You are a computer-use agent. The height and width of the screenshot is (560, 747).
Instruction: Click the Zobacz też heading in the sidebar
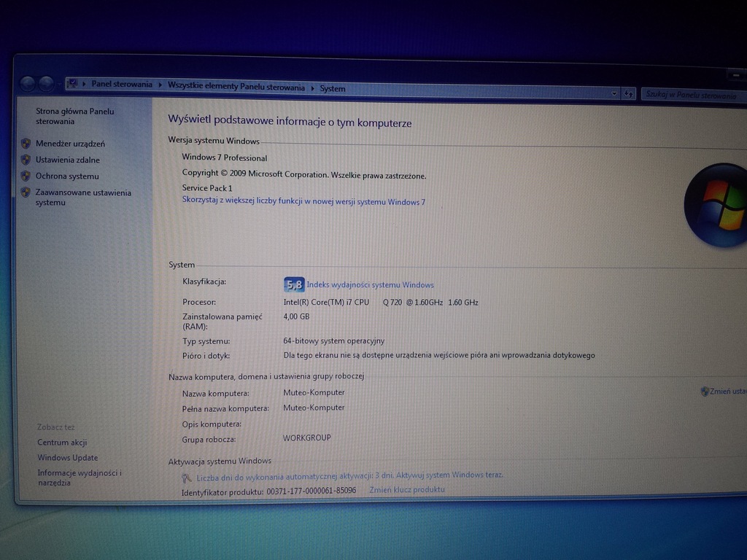55,427
